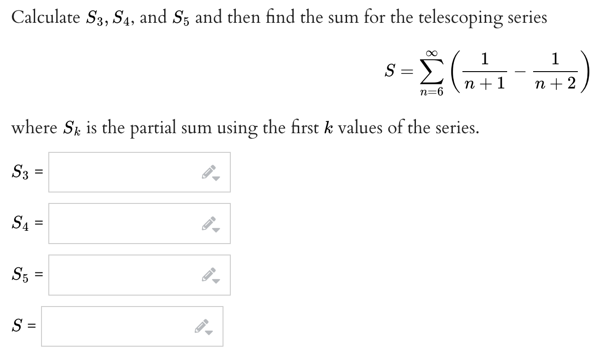Select the S4 equals label
Image resolution: width=602 pixels, height=364 pixels.
pyautogui.click(x=26, y=224)
